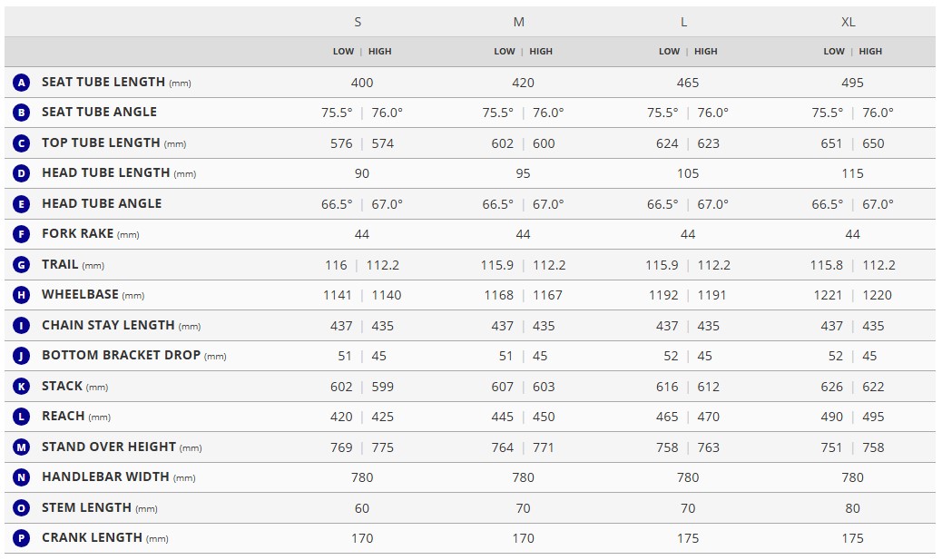
Task: Click the M size column header
Action: pos(518,22)
